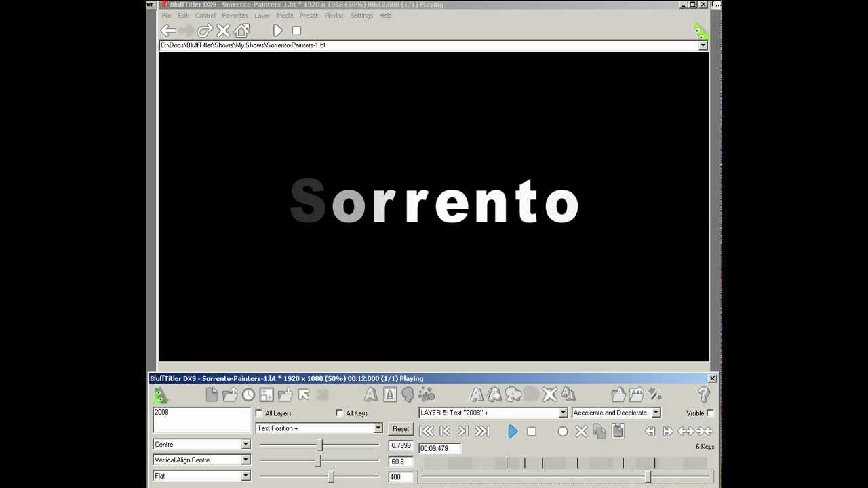Click the outlined A icon in layer tools

(x=477, y=394)
